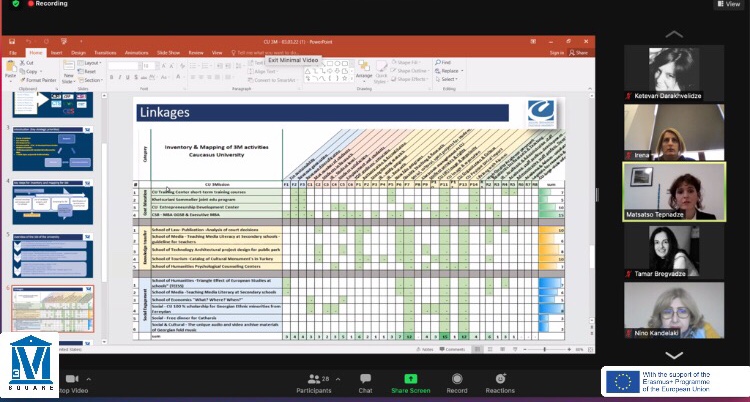The width and height of the screenshot is (750, 402).
Task: Click the Undo arrow in Quick Access Toolbar
Action: pos(29,42)
